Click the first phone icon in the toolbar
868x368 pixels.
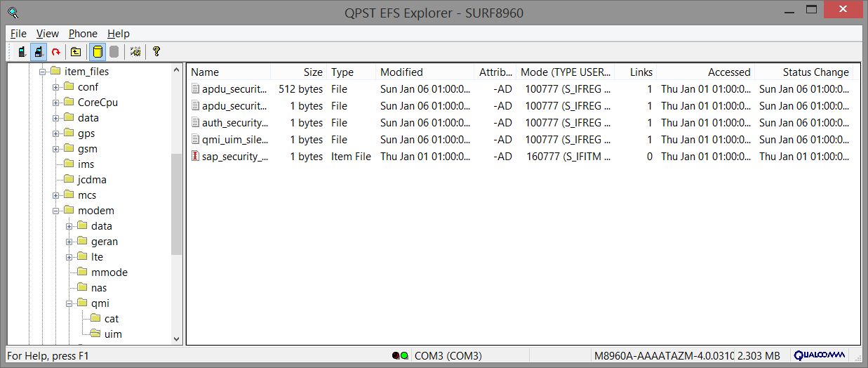22,51
